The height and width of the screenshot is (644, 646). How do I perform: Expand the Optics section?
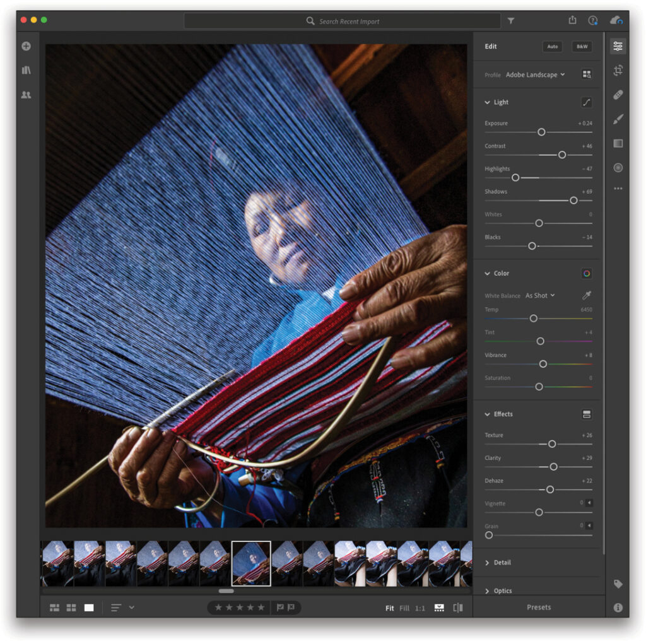[487, 591]
